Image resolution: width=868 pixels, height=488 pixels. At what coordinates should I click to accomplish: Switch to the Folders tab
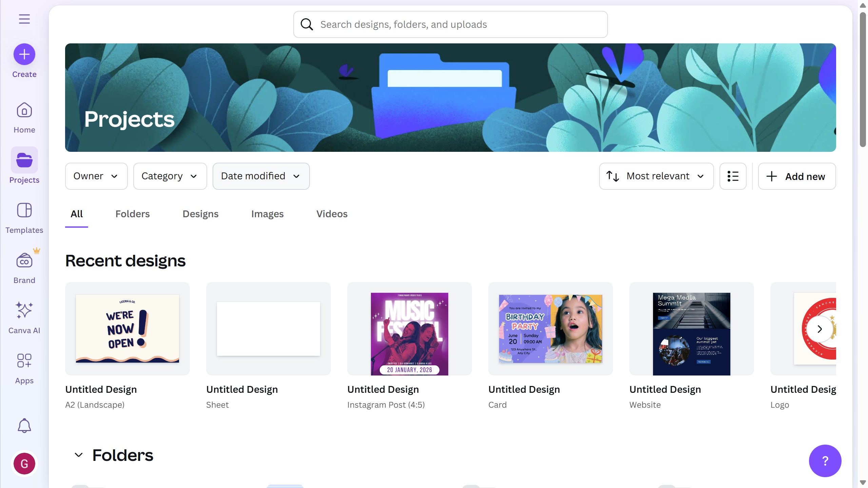point(132,214)
